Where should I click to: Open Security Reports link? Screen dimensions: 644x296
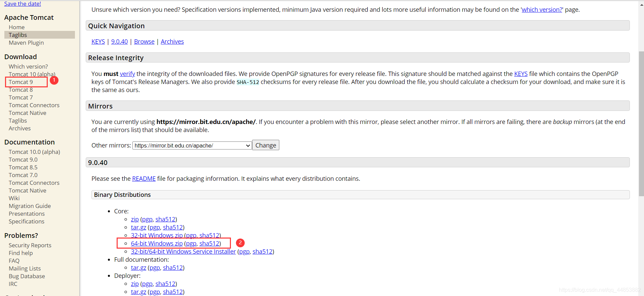pyautogui.click(x=30, y=245)
